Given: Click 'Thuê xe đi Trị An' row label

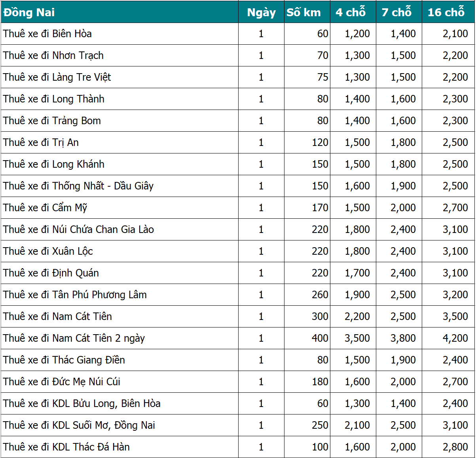Looking at the screenshot, I should click(x=41, y=142).
